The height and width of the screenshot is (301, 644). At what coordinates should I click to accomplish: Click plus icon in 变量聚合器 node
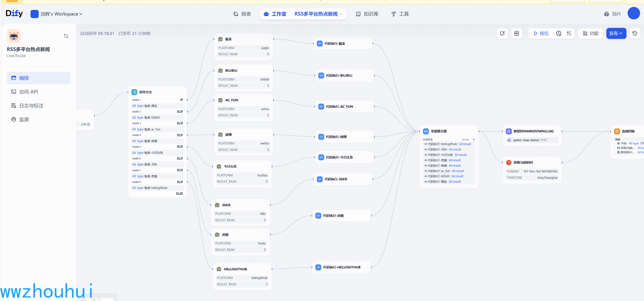(x=474, y=139)
